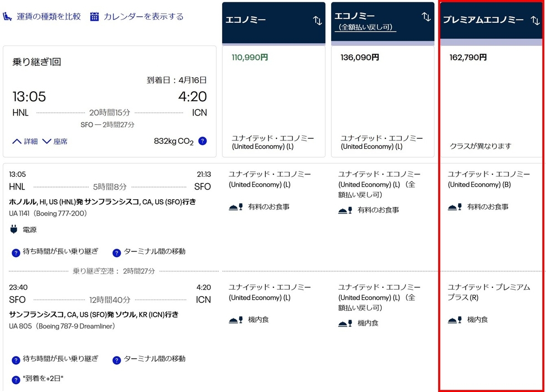This screenshot has width=546, height=392.
Task: Click the 乗り継ぎ空港：2時間27分 layover text
Action: pyautogui.click(x=114, y=271)
